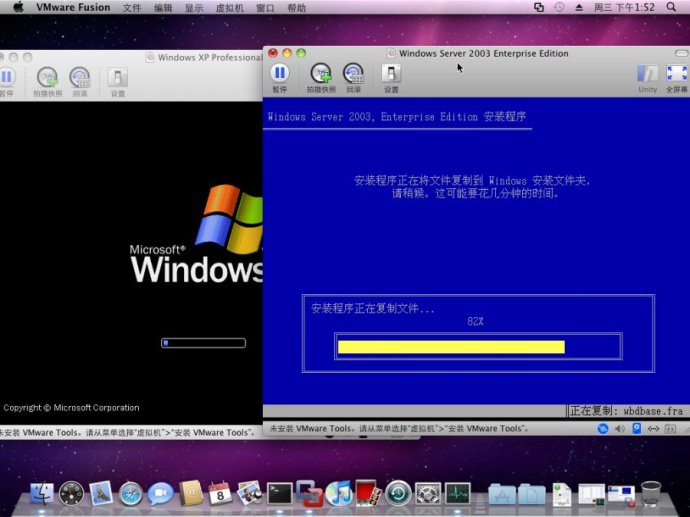Open Terminal from the Dock

[x=280, y=493]
